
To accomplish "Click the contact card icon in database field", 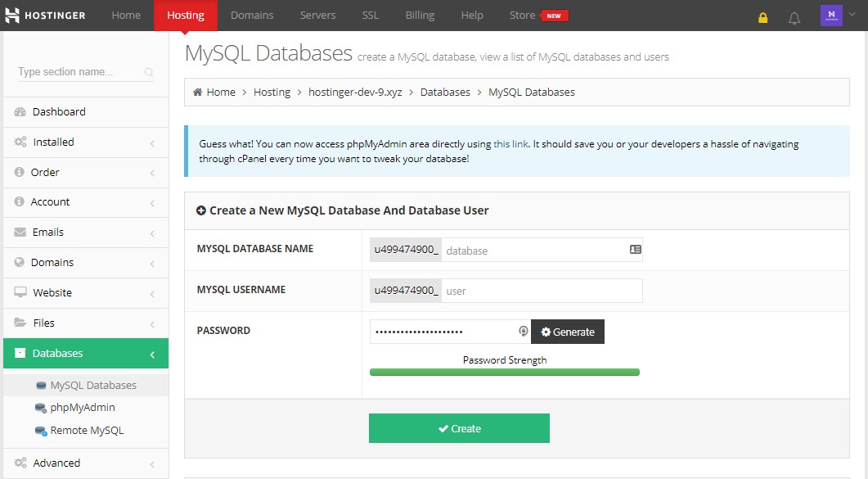I will [x=635, y=250].
